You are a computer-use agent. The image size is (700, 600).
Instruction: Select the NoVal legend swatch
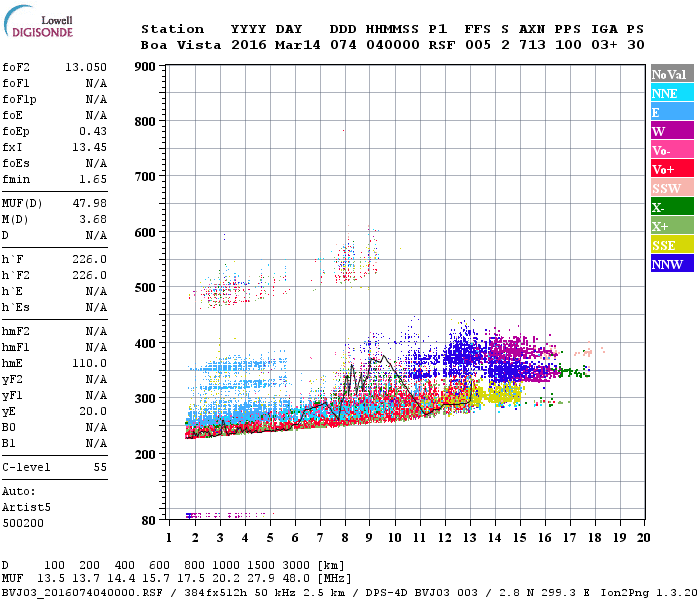point(672,74)
